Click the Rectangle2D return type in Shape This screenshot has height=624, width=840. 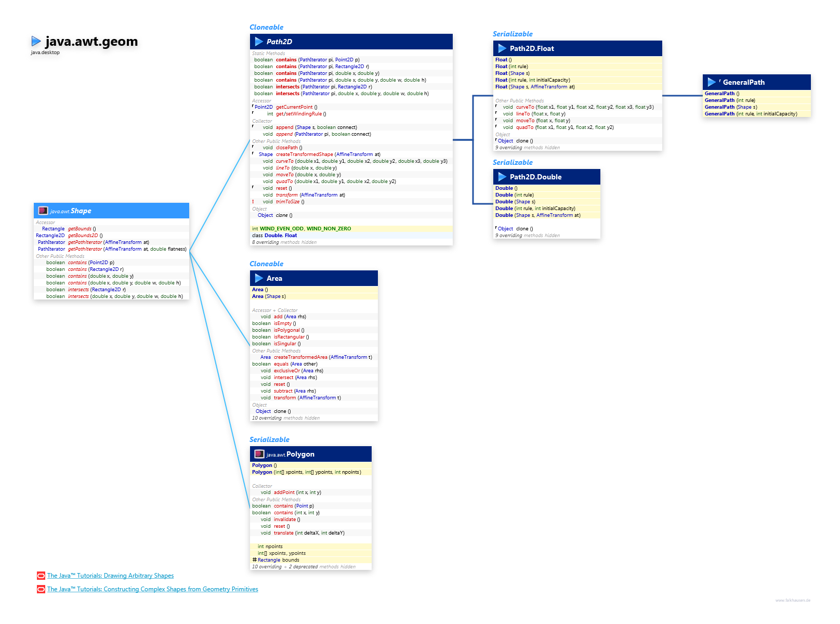click(50, 236)
